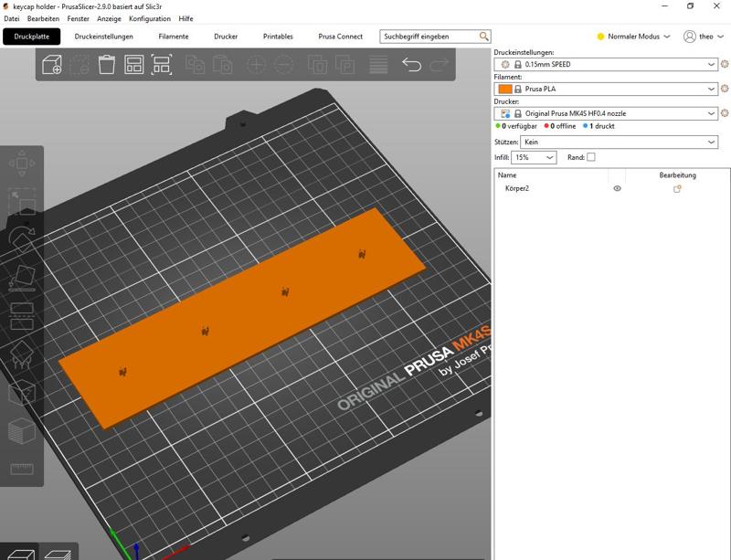Open the Stützen dropdown
This screenshot has width=731, height=560.
pyautogui.click(x=619, y=143)
